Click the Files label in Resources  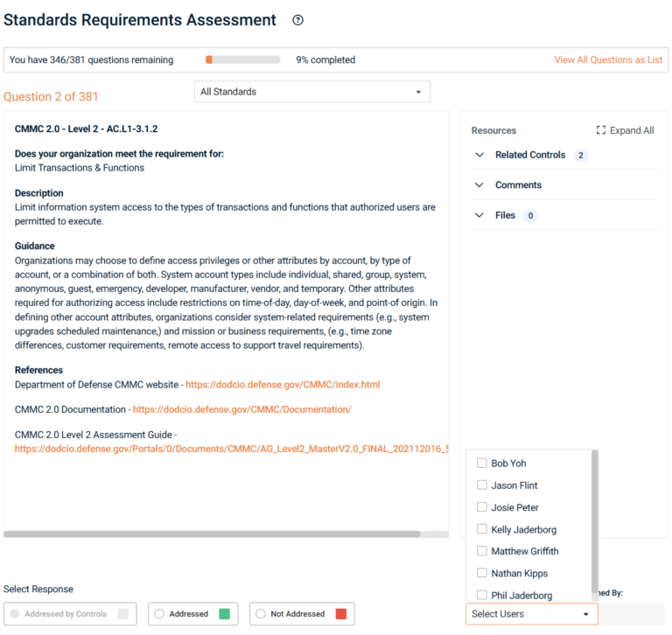tap(505, 215)
